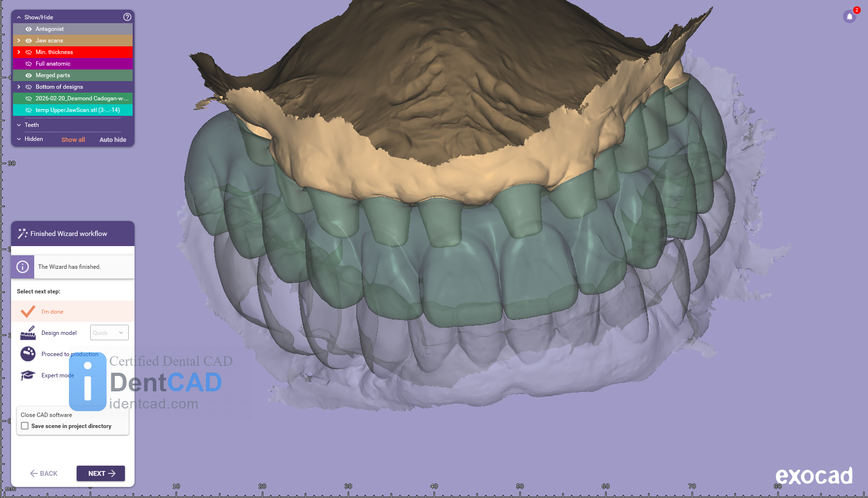
Task: Enable Save scene in project directory
Action: click(x=25, y=426)
